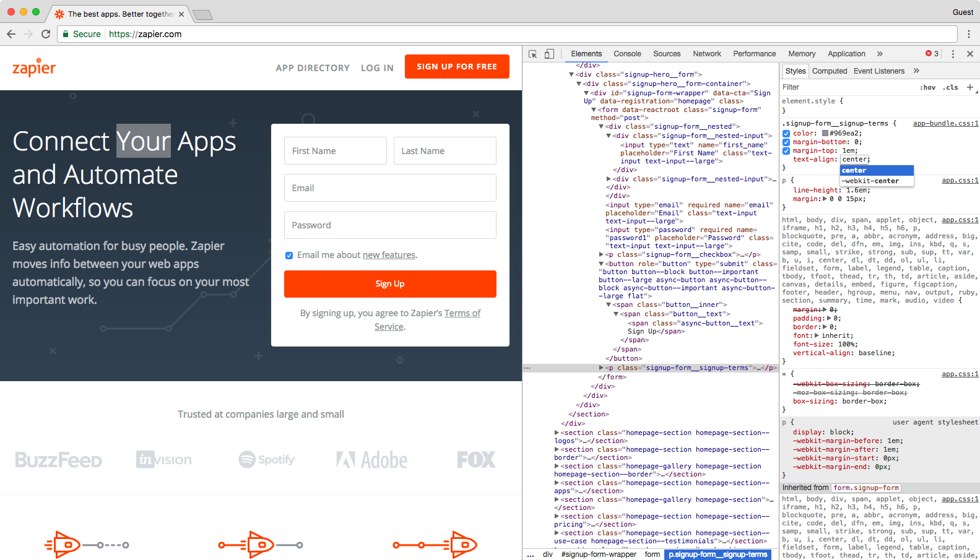Click the Adobe logo
980x560 pixels.
point(372,460)
